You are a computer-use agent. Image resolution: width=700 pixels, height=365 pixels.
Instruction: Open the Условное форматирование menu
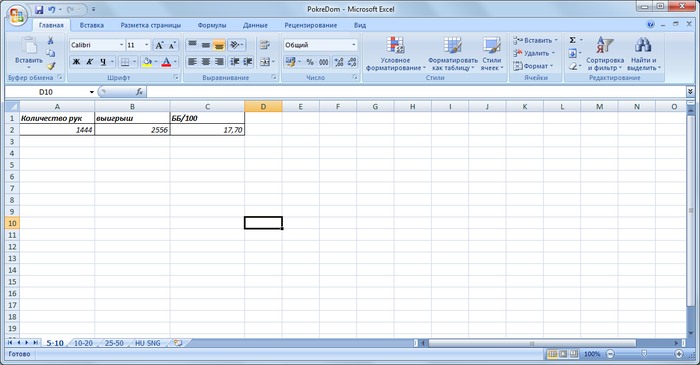click(x=396, y=53)
